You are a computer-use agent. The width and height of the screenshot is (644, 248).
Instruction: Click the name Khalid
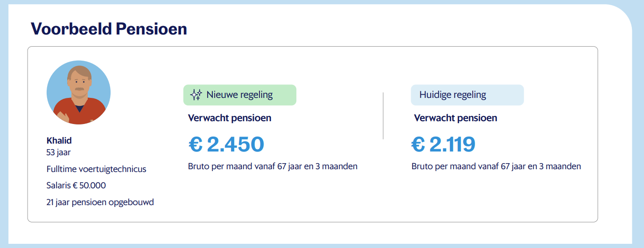(59, 140)
